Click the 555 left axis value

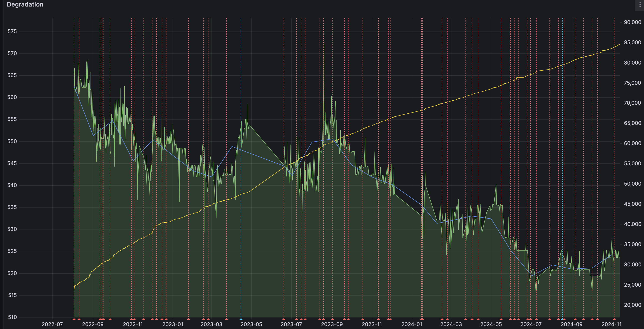[x=12, y=119]
